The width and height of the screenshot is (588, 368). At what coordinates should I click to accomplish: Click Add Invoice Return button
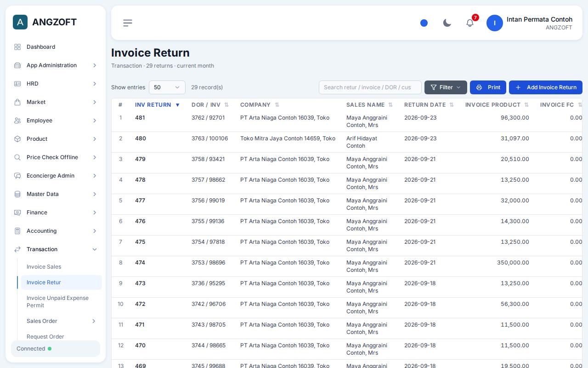[x=546, y=87]
